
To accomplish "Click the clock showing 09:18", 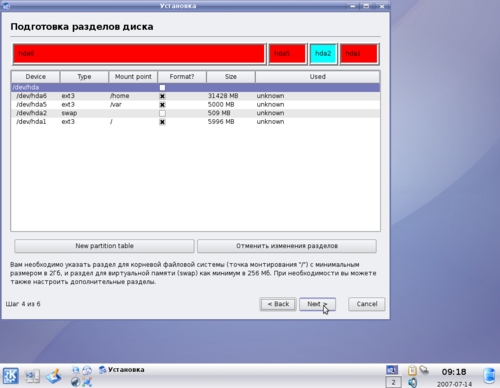I will point(454,372).
